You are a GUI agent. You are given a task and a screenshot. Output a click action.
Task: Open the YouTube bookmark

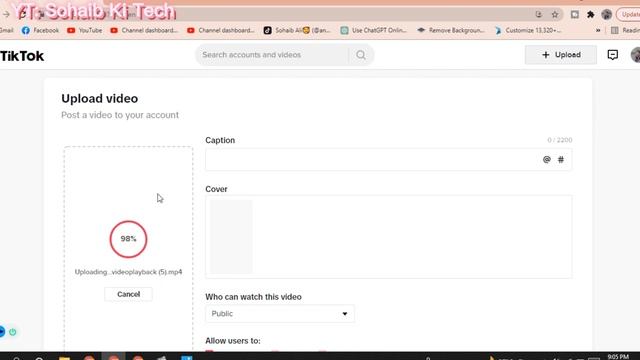(x=84, y=30)
